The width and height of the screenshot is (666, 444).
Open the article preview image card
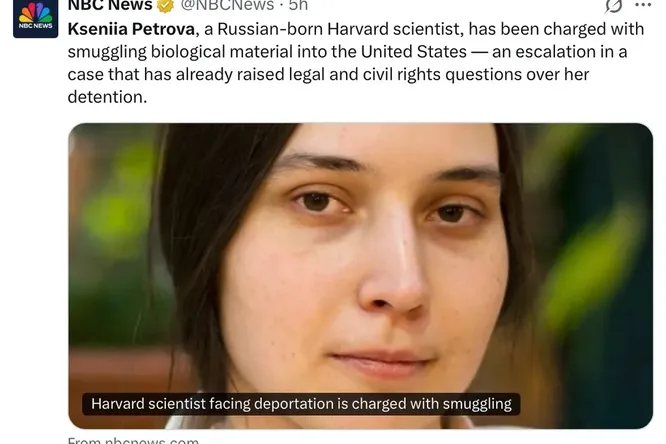click(x=360, y=276)
